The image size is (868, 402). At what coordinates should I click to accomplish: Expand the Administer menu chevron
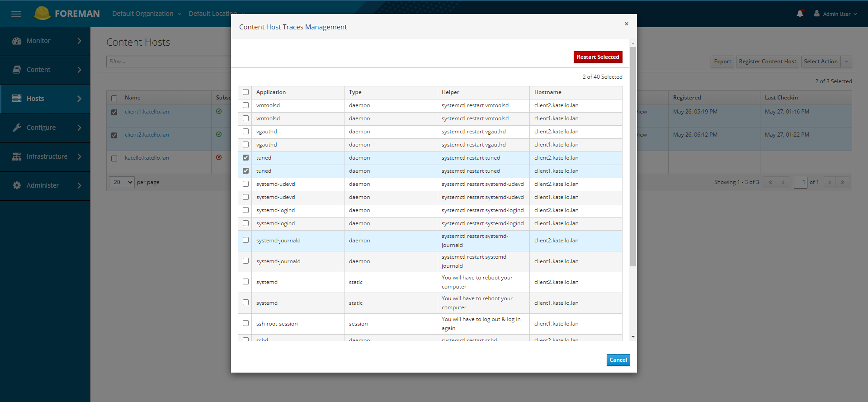(80, 185)
